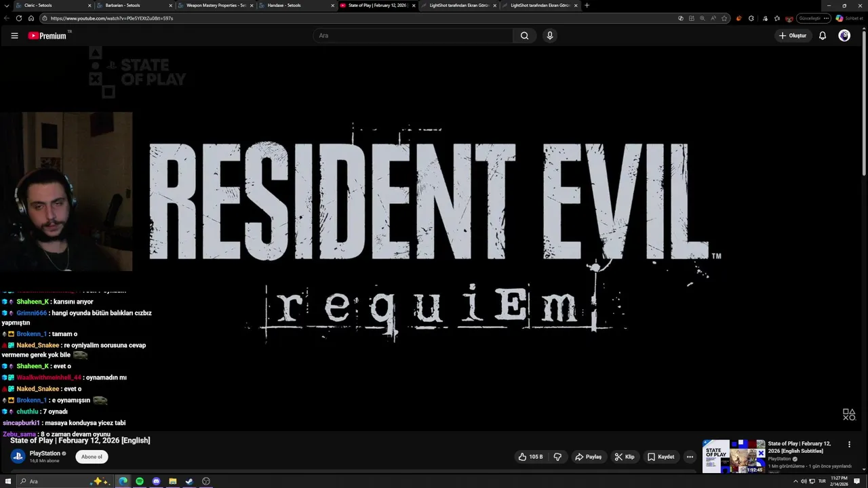Open the YouTube account avatar menu

(x=844, y=35)
